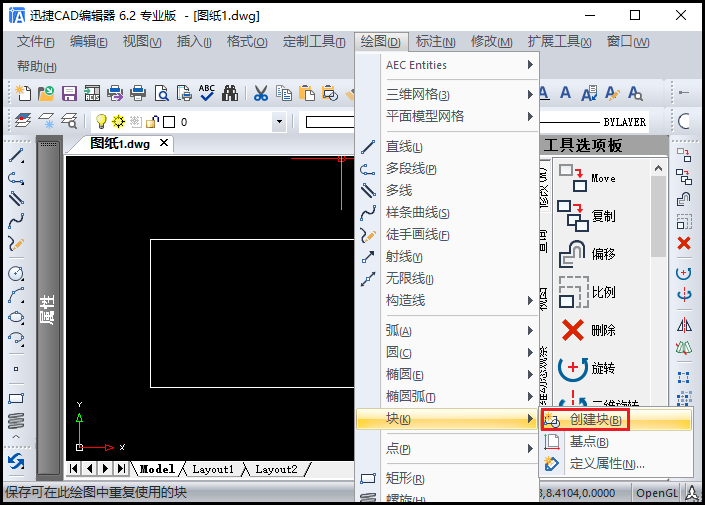Select the Circle tool in left toolbar
The height and width of the screenshot is (505, 705).
pos(16,273)
